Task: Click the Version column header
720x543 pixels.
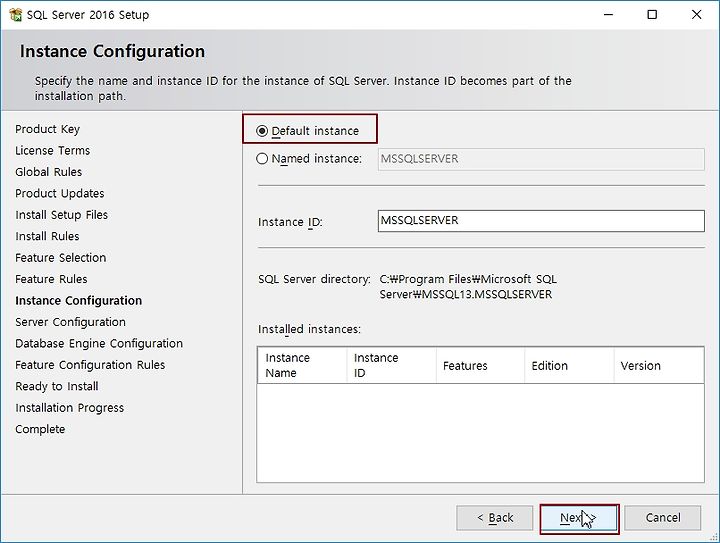Action: click(658, 365)
